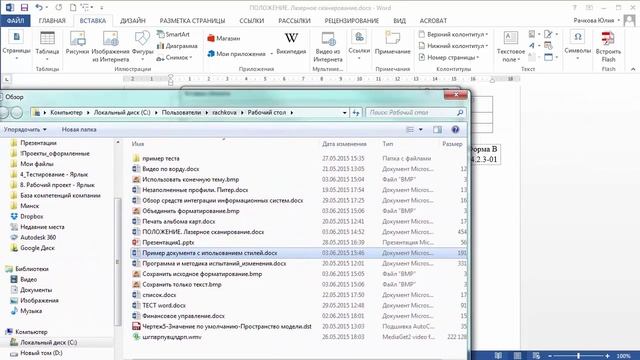Select file Видео по ворду.docx
Viewport: 640px width, 360px height.
pyautogui.click(x=171, y=169)
